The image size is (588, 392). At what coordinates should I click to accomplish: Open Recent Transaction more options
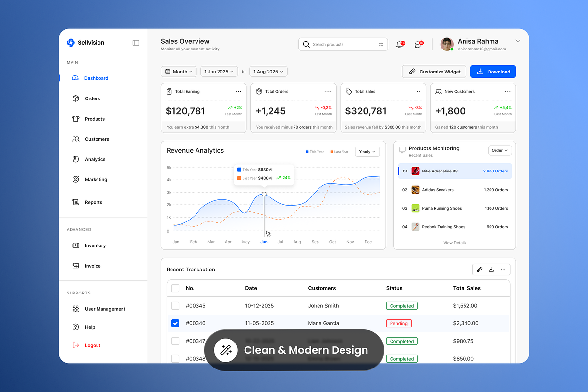(503, 269)
